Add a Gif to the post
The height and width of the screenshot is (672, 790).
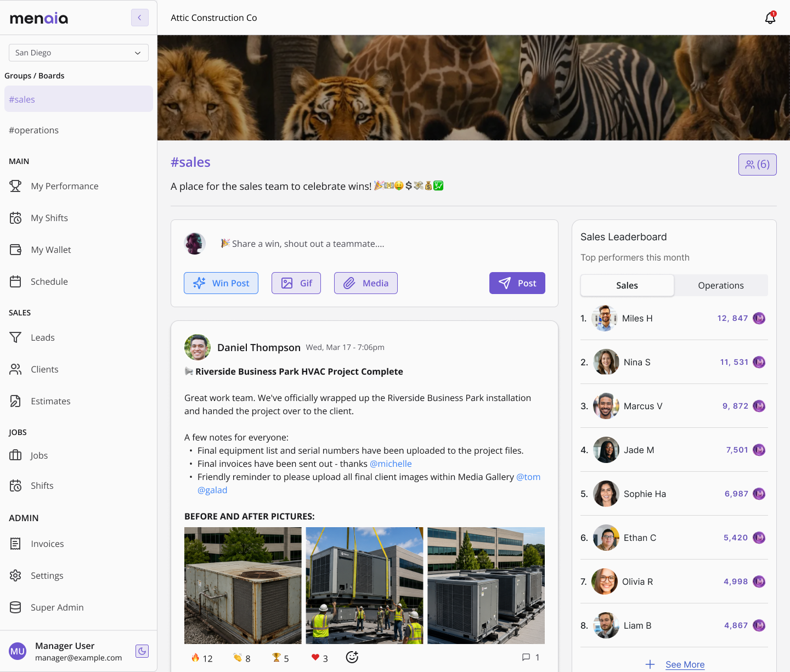pos(296,283)
